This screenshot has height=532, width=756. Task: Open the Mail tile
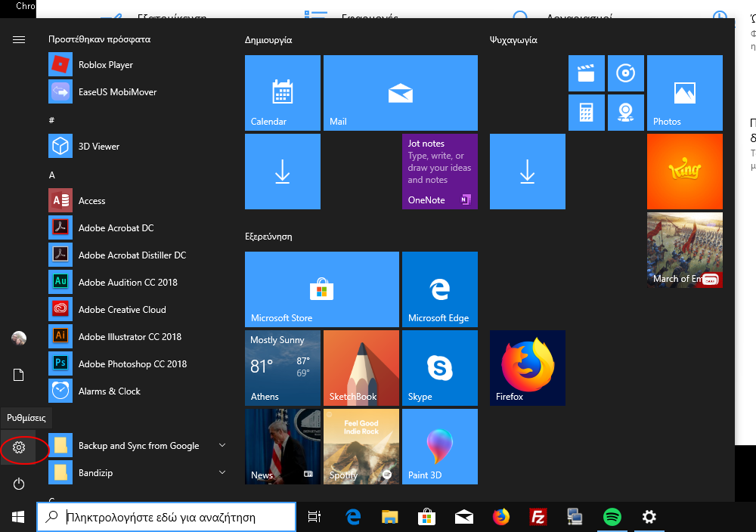(x=400, y=93)
